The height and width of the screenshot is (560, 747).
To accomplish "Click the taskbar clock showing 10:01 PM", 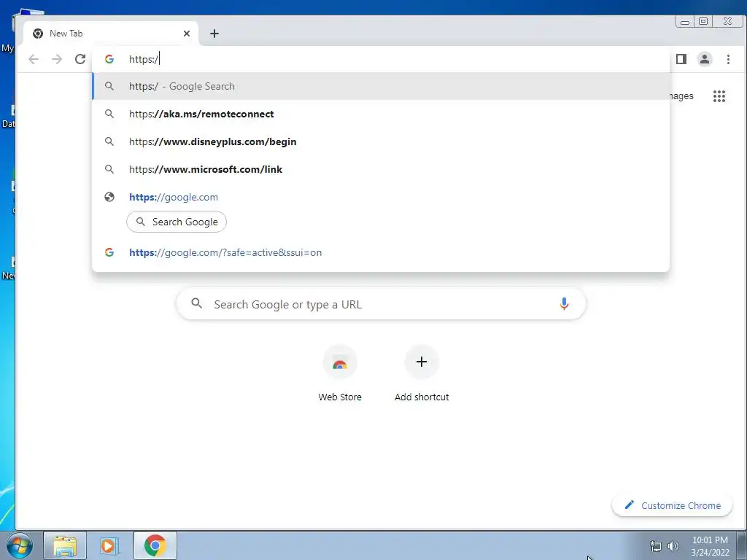I will click(710, 546).
